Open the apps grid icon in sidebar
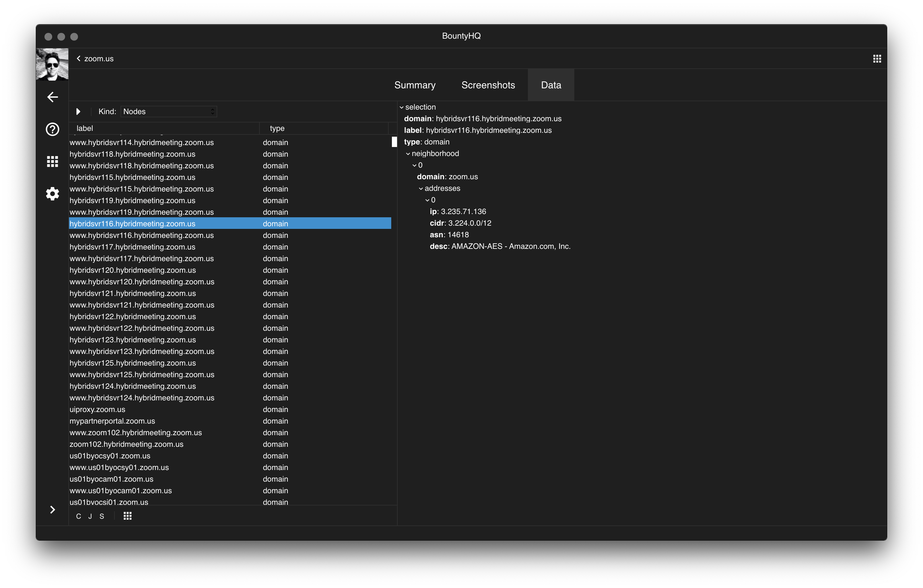Screen dimensions: 923x588 (x=53, y=162)
